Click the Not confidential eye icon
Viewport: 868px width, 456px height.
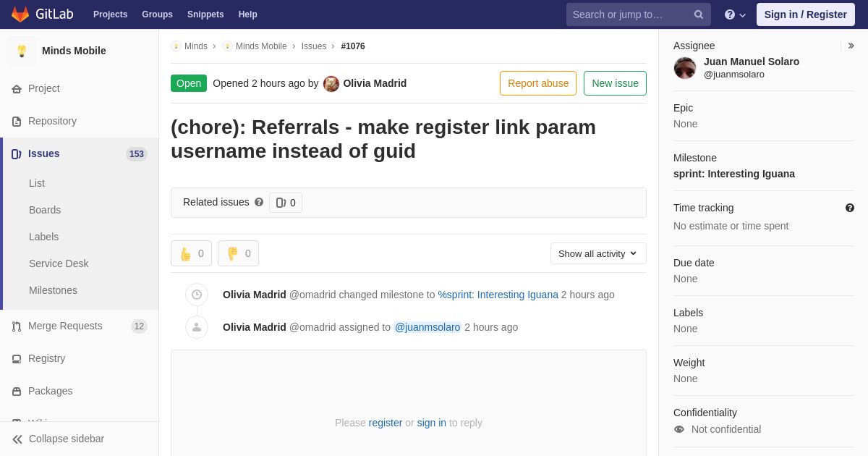pos(679,429)
